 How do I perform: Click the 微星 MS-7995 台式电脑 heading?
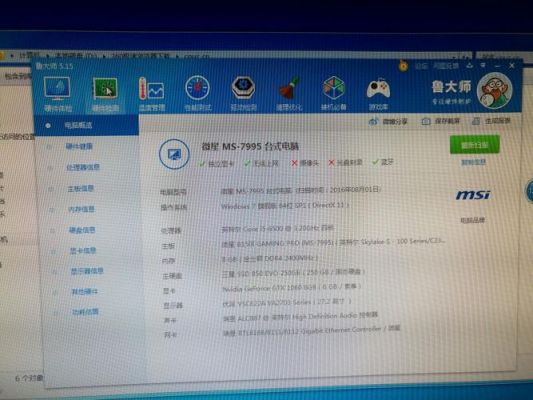pyautogui.click(x=250, y=146)
